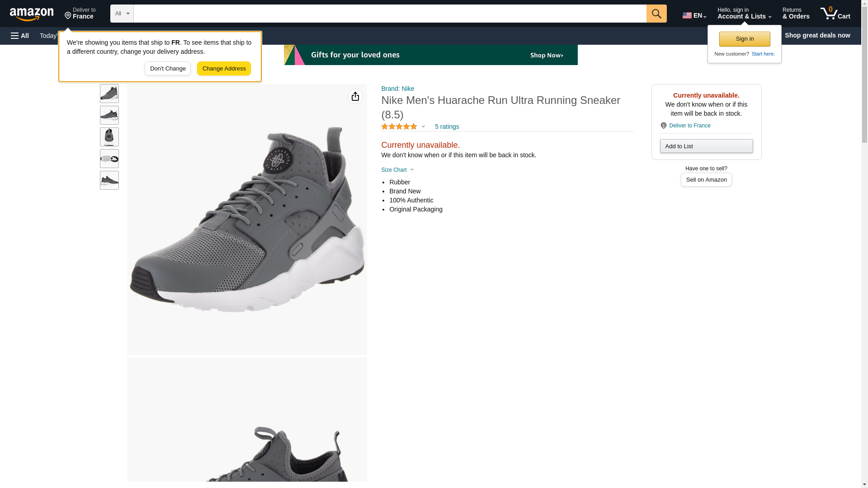Open the EN language dropdown
Viewport: 868px width, 488px height.
pos(694,15)
